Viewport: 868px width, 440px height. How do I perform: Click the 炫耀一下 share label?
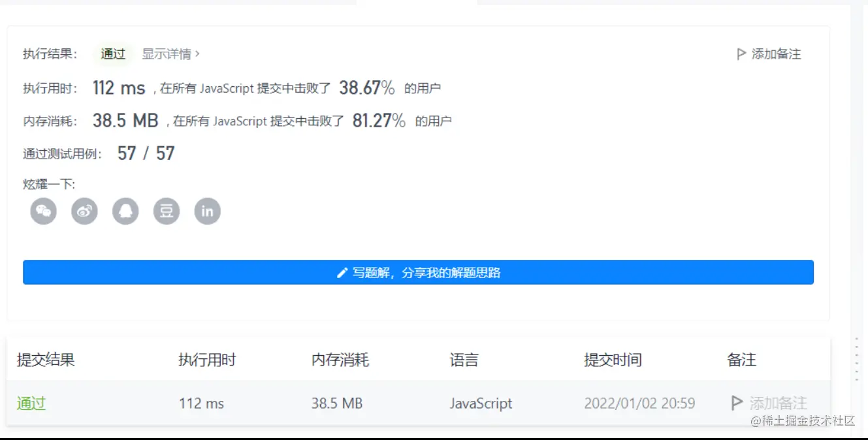[x=49, y=185]
